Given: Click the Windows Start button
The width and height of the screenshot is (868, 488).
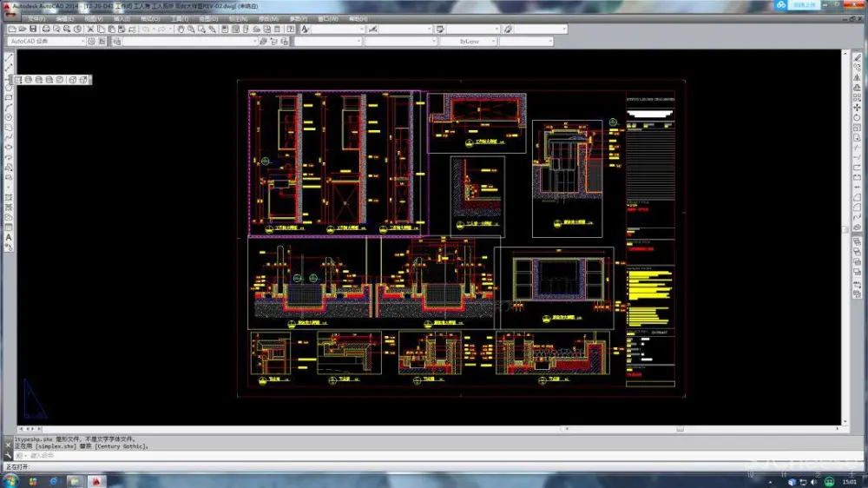Looking at the screenshot, I should click(x=11, y=480).
